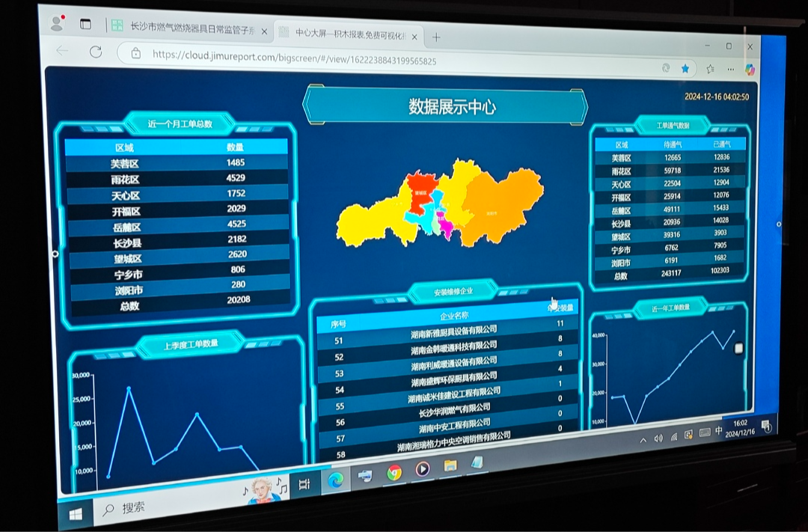Open the taskbar clock showing 16:02
808x532 pixels.
point(740,428)
